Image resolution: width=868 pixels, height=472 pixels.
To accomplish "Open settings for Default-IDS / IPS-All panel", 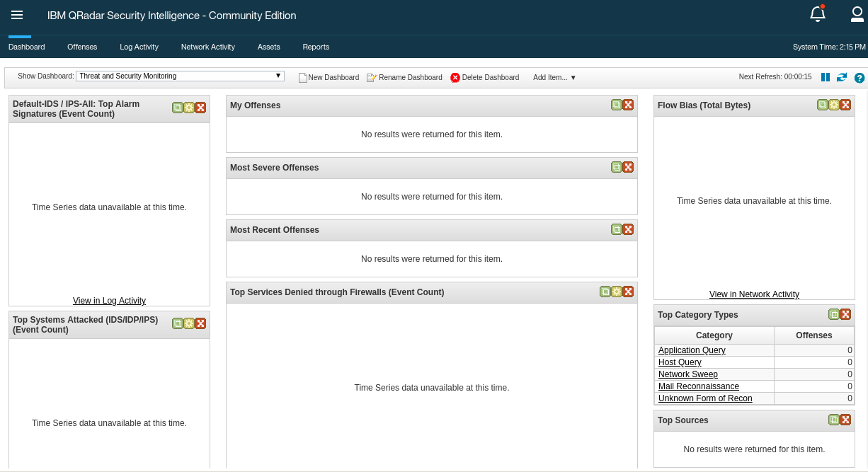I will (x=189, y=108).
